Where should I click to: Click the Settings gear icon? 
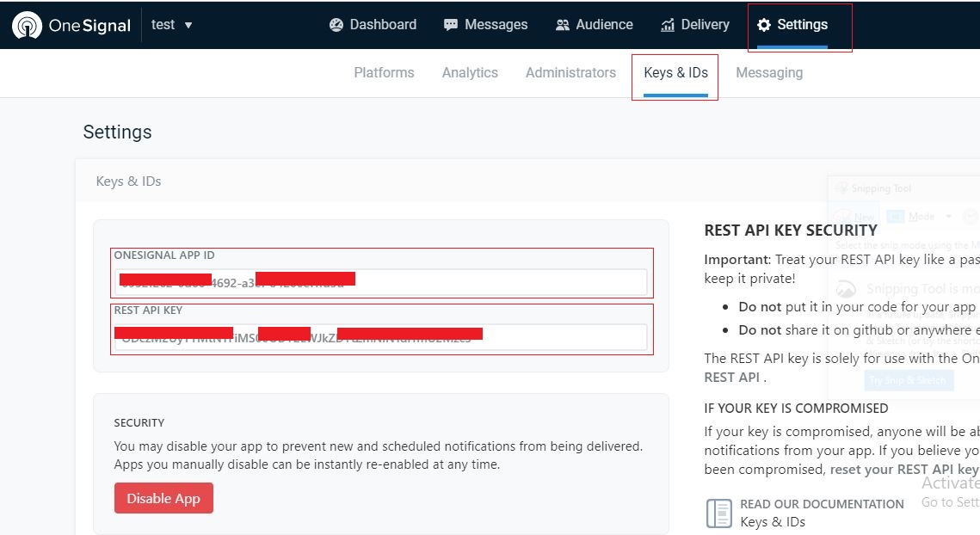763,25
